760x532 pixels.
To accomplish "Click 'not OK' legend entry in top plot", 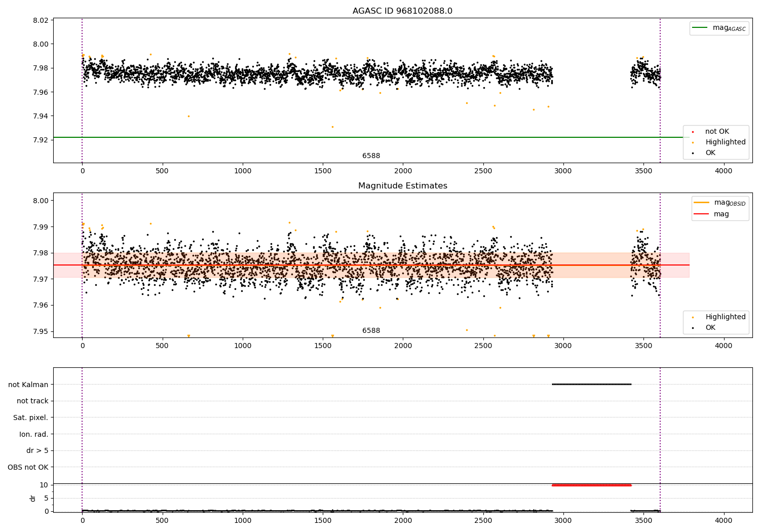I will pos(717,132).
